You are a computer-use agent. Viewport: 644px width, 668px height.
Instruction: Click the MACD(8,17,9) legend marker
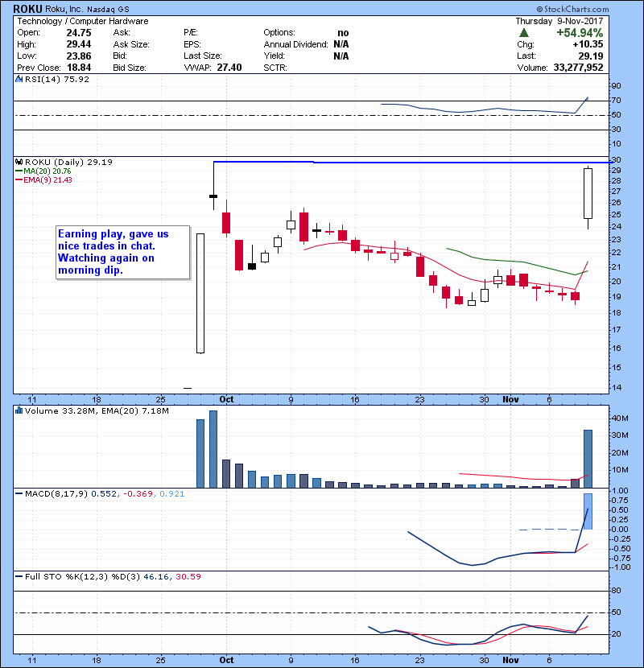[18, 493]
